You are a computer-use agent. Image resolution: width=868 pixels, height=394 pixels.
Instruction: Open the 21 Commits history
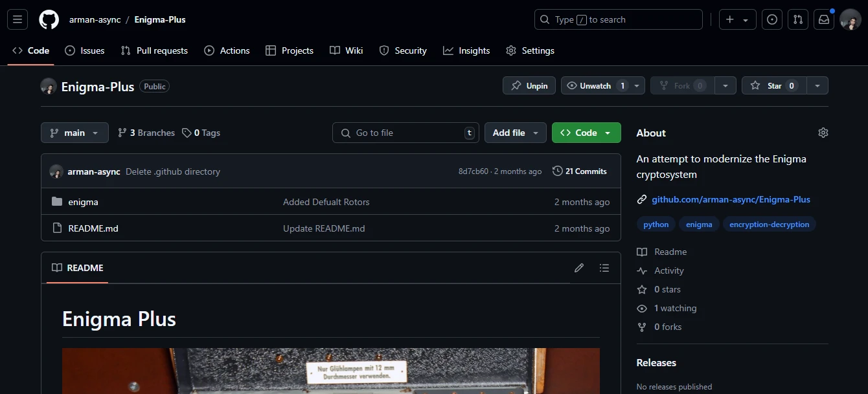pyautogui.click(x=580, y=171)
